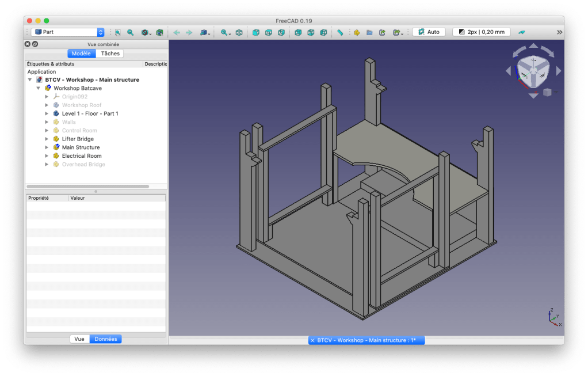Open the Draw Style toolbar icon
588x376 pixels.
(146, 32)
